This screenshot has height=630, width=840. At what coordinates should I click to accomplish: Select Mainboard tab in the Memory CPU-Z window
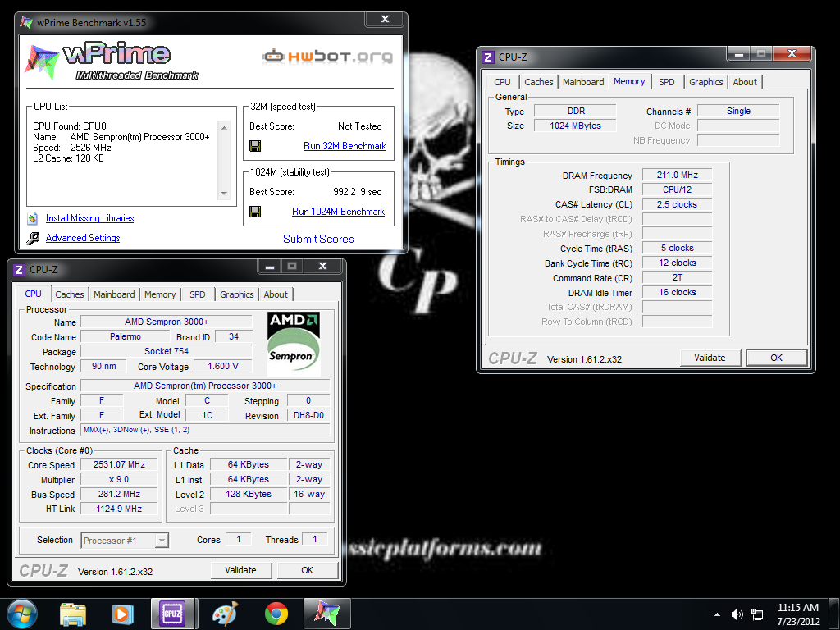[583, 82]
